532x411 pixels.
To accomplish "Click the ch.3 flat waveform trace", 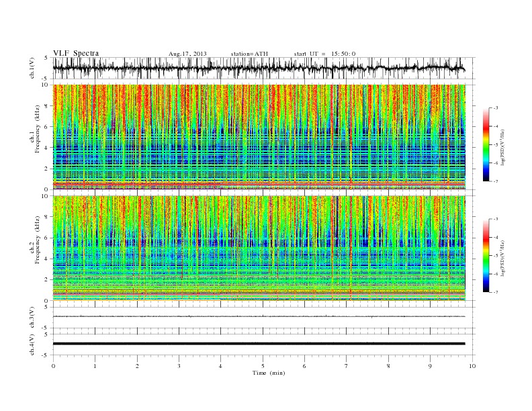I will 259,316.
